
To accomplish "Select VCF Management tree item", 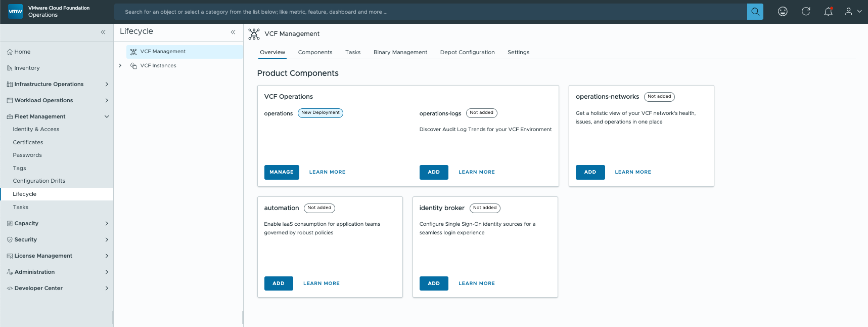I will (x=185, y=52).
